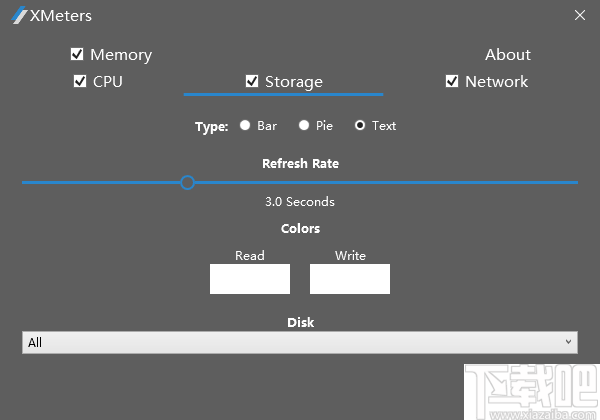The image size is (600, 420).
Task: Go to the Network settings tab label
Action: point(496,82)
